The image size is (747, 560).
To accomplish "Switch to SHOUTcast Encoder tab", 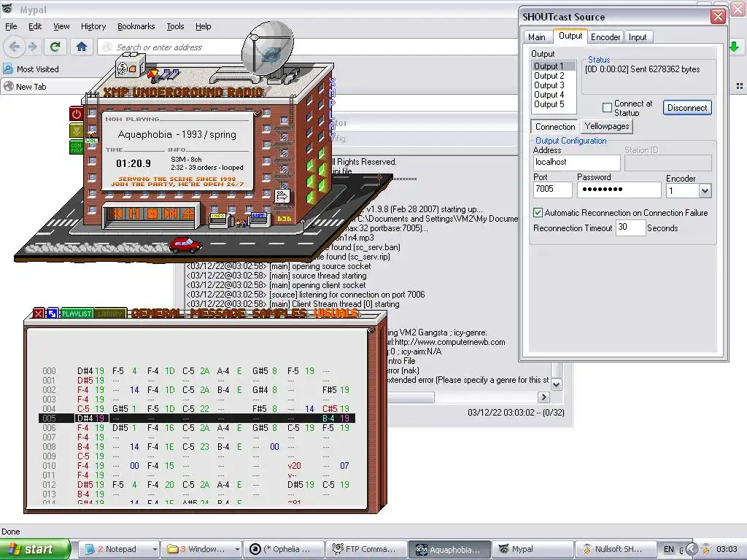I will (605, 36).
